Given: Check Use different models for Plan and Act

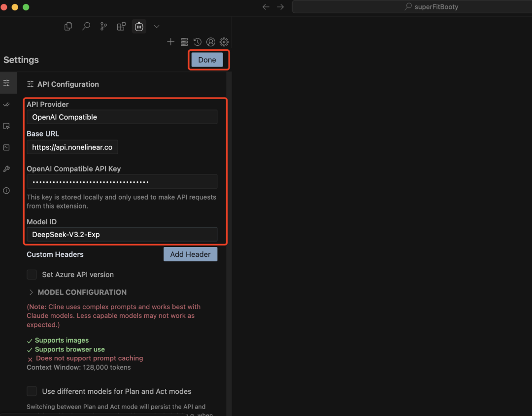Looking at the screenshot, I should coord(32,391).
